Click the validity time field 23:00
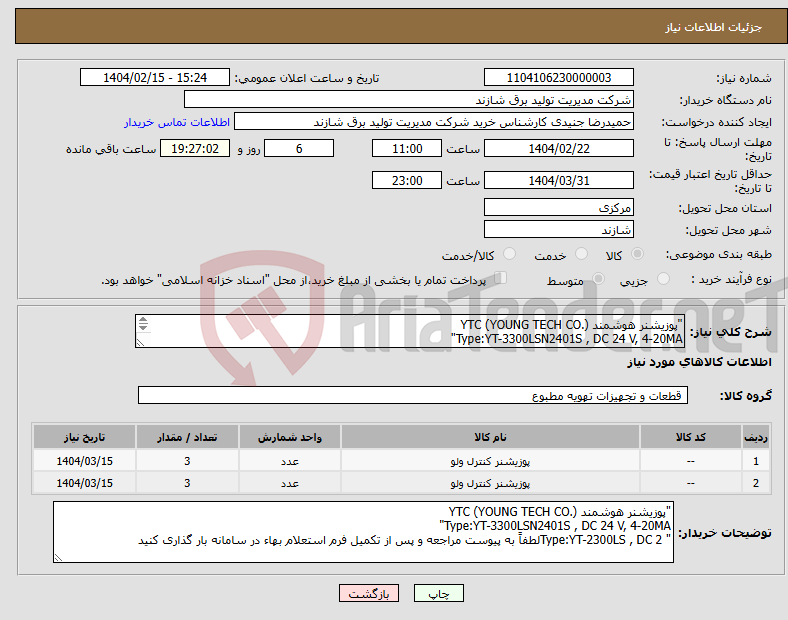This screenshot has height=620, width=788. [407, 180]
